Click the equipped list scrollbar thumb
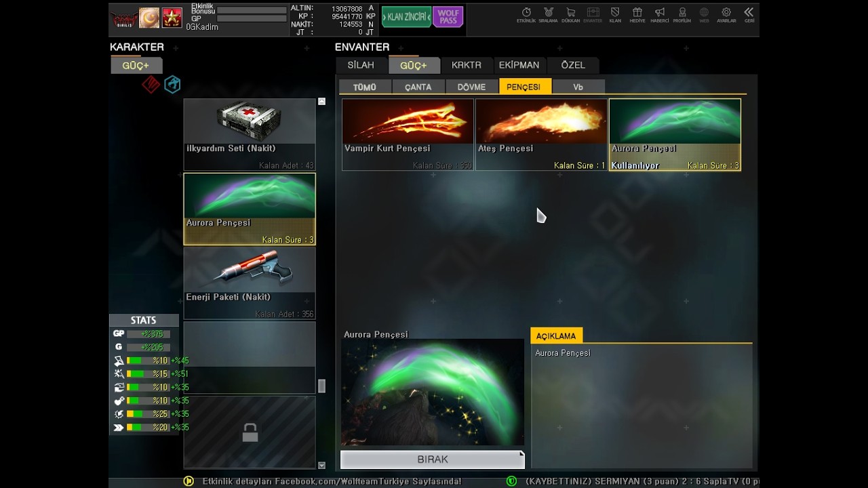The image size is (868, 488). (321, 386)
